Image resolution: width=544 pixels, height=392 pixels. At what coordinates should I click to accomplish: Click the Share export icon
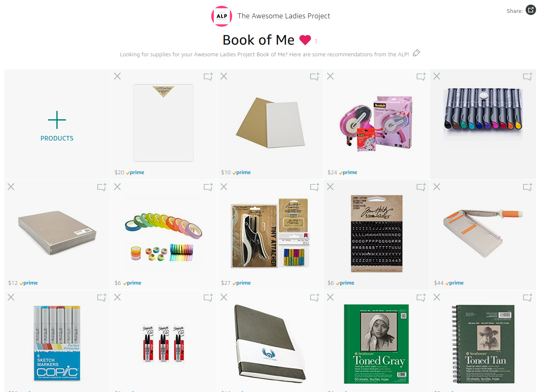531,10
